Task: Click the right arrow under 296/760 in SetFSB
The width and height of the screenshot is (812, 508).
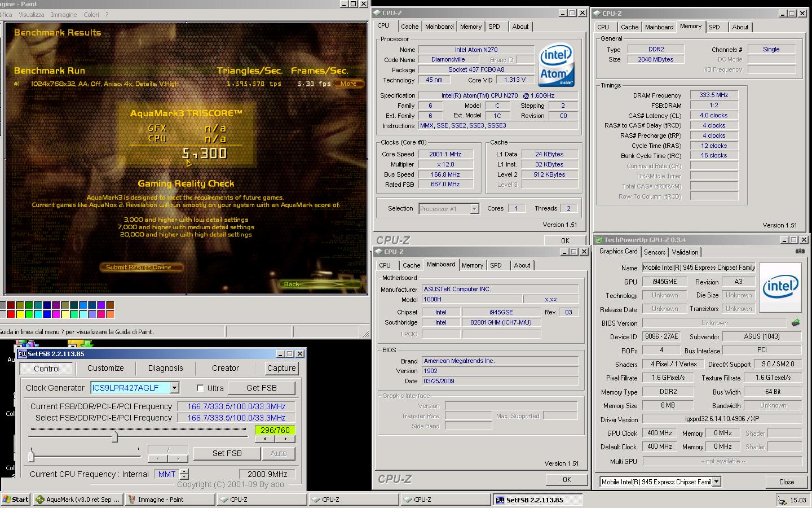Action: pos(285,439)
